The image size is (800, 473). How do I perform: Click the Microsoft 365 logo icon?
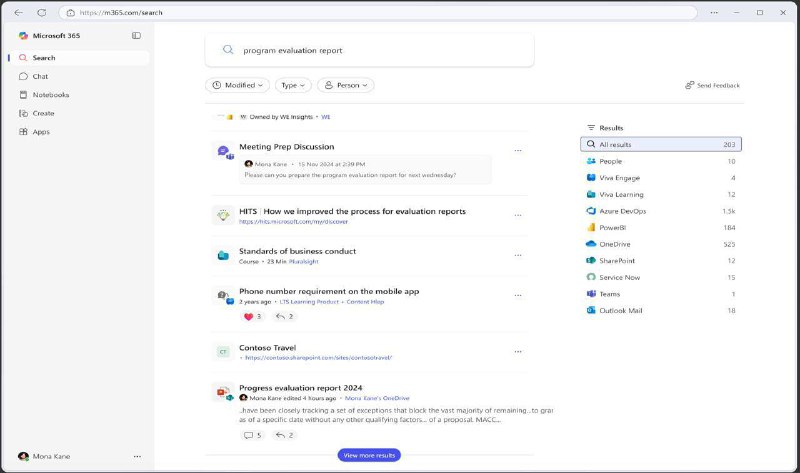tap(23, 36)
